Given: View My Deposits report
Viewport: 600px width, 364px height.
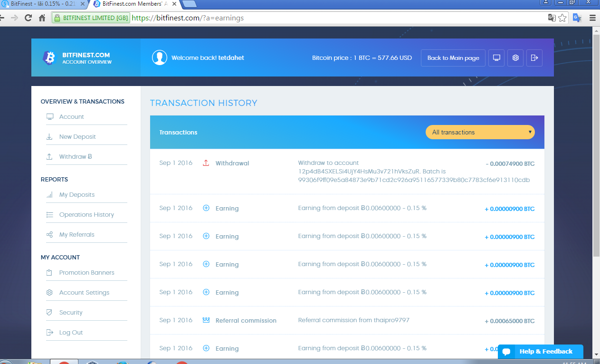Looking at the screenshot, I should point(76,195).
